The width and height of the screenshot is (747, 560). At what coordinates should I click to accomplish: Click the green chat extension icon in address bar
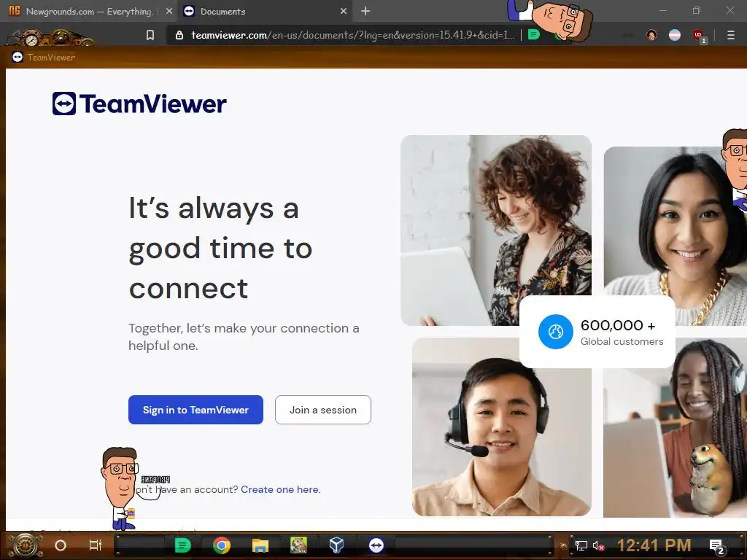click(533, 35)
